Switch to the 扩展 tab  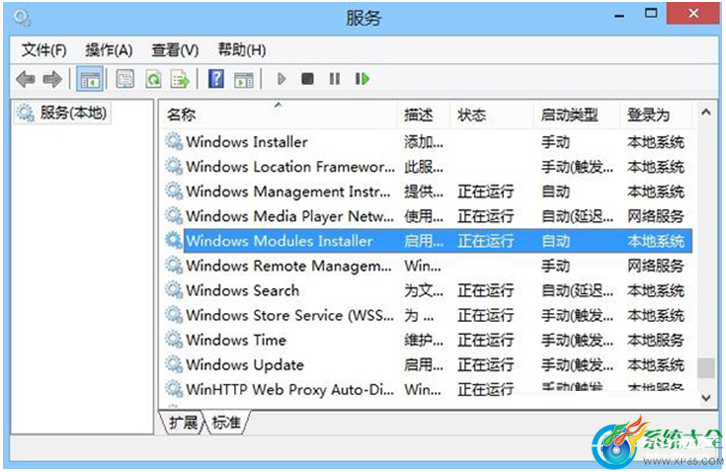click(183, 422)
